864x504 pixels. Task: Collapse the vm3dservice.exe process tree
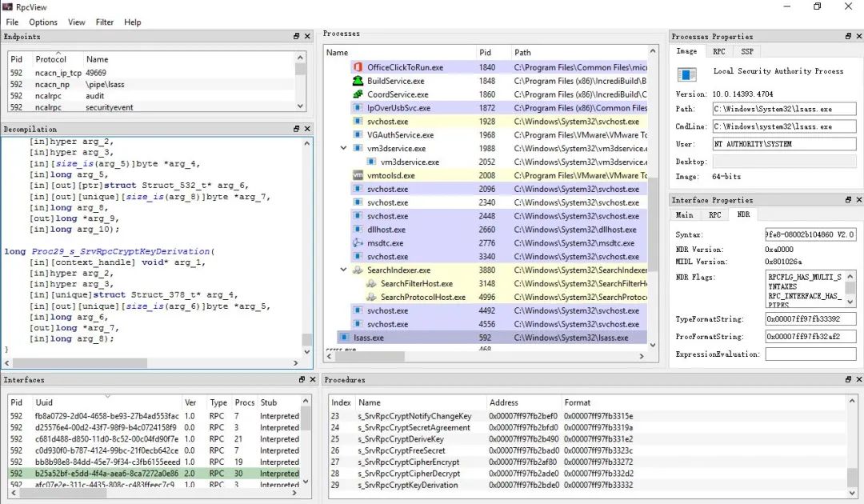tap(343, 148)
